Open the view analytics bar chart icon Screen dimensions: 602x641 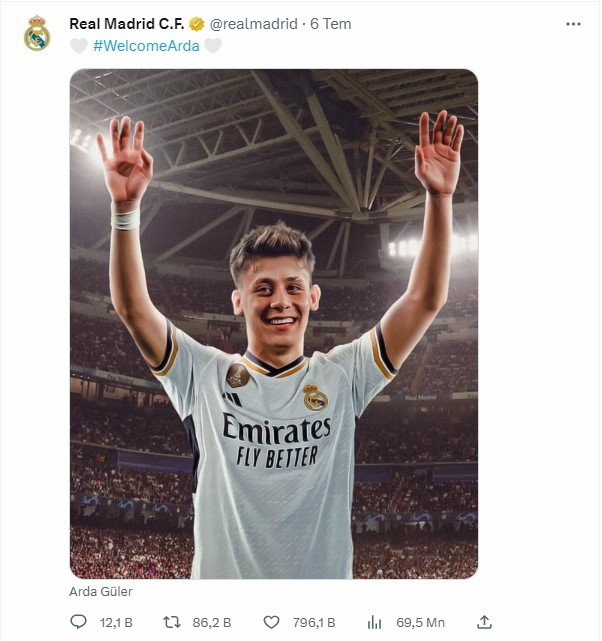click(x=375, y=622)
